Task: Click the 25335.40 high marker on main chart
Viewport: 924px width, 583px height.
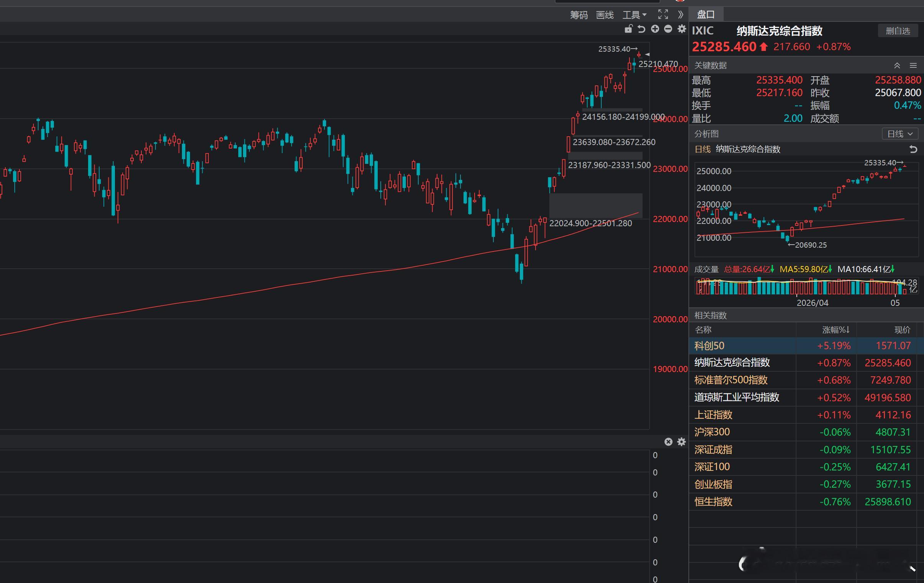Action: [x=618, y=49]
